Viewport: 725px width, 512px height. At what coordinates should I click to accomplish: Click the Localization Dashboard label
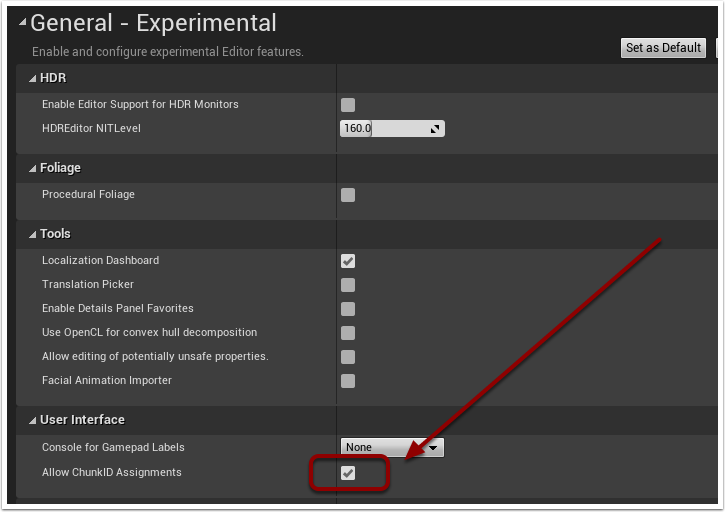point(100,260)
